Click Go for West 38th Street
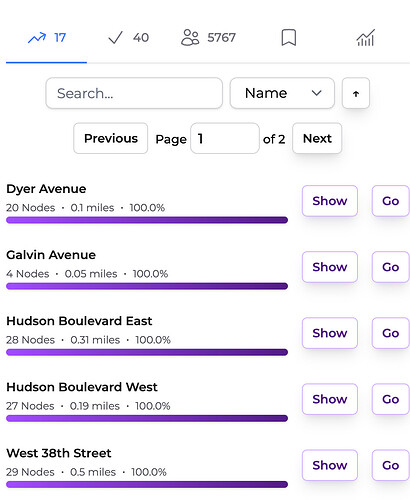The image size is (410, 500). [x=390, y=465]
